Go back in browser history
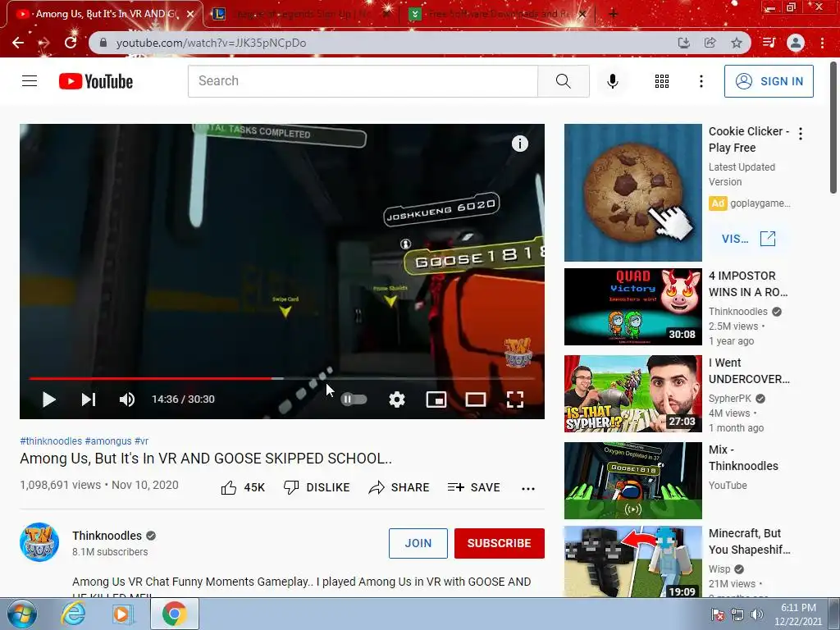Screen dimensions: 840x630 [x=18, y=43]
